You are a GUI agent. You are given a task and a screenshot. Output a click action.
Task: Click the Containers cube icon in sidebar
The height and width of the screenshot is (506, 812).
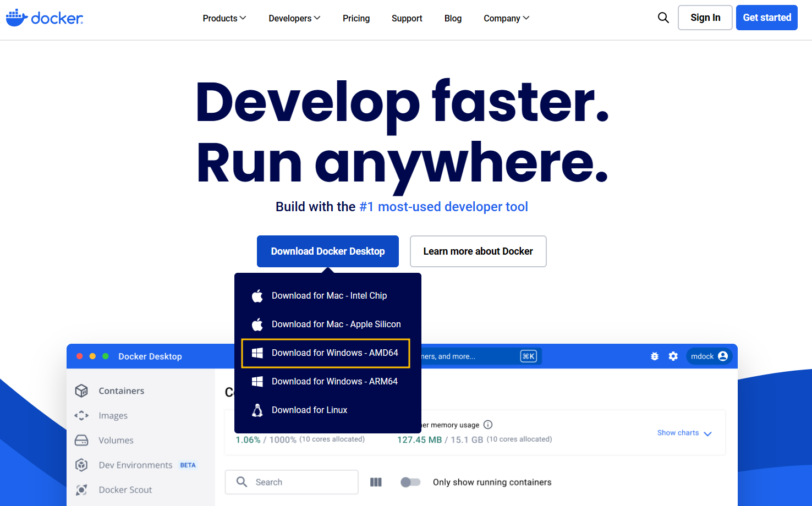(x=81, y=391)
